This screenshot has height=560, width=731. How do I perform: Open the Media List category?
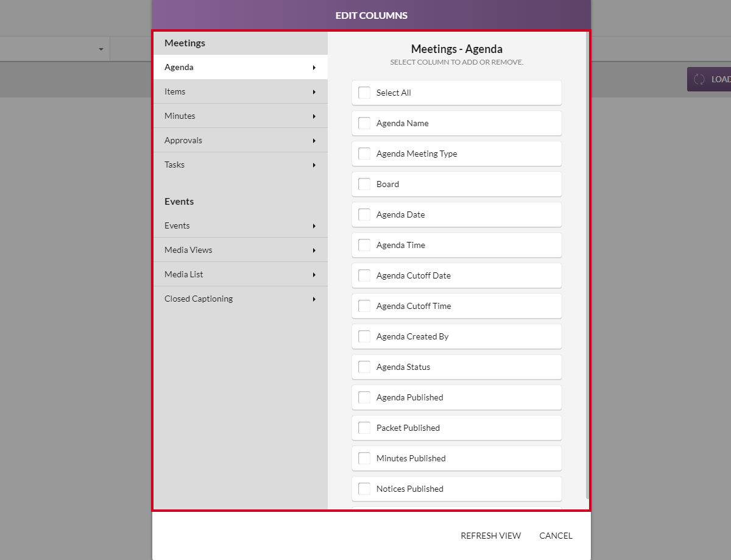pos(240,274)
